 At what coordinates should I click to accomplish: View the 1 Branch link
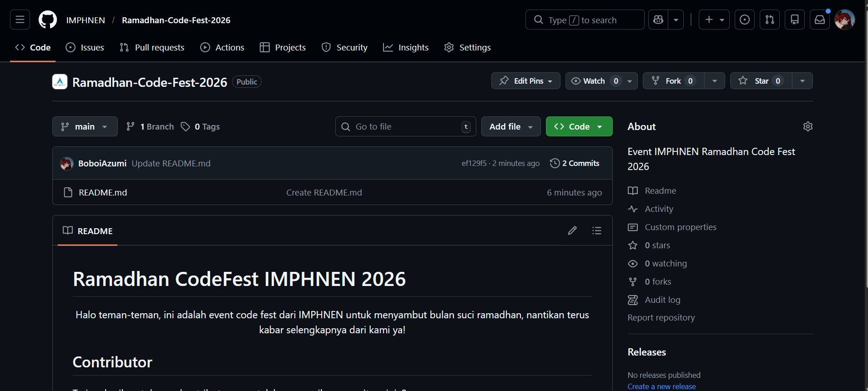coord(150,126)
